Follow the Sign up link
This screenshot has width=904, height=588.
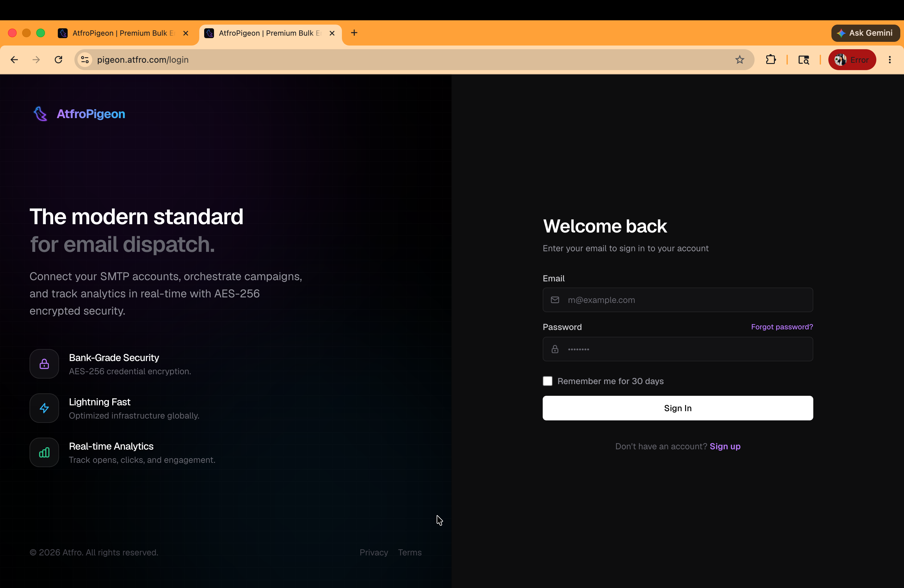[x=725, y=446]
